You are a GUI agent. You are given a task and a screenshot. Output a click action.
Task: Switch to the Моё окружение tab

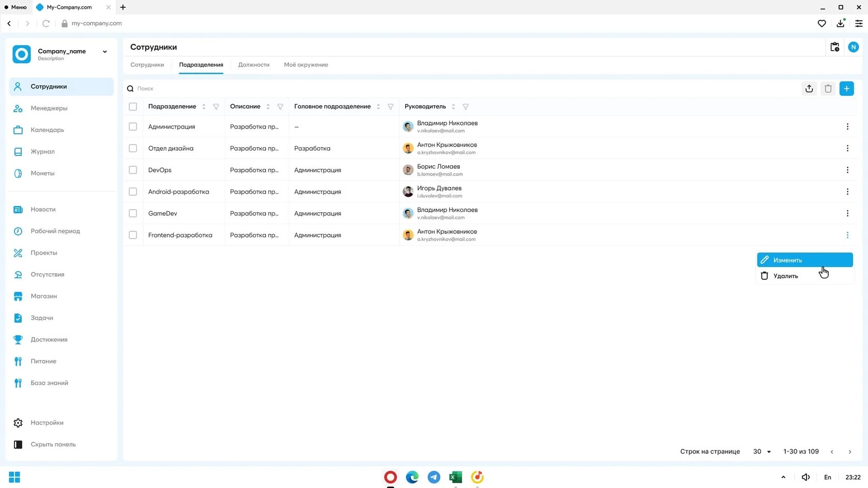(306, 65)
